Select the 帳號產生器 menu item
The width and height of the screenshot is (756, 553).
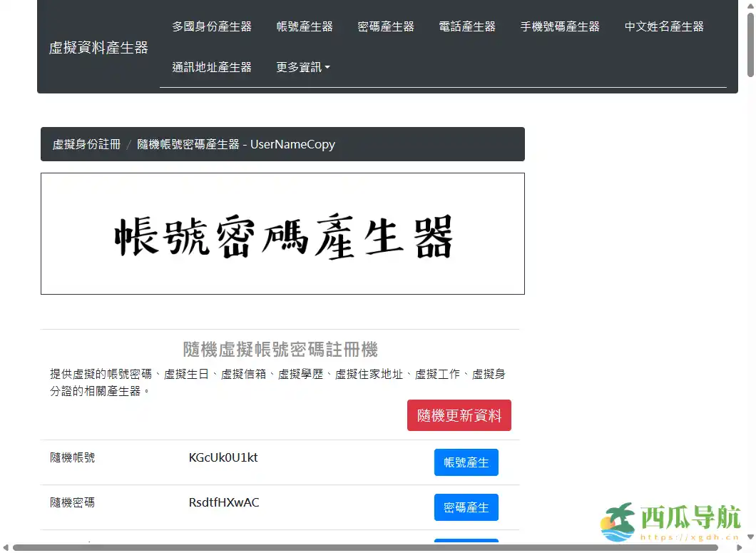point(304,26)
